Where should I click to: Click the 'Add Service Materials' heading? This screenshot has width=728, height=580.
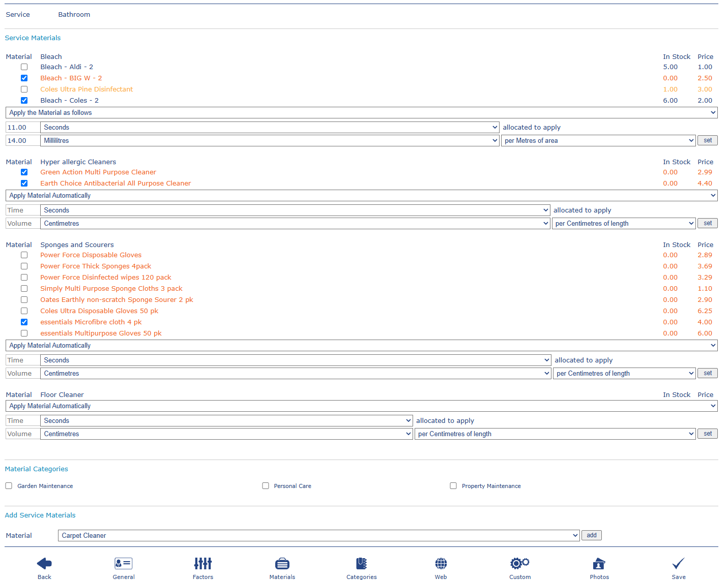(x=40, y=515)
